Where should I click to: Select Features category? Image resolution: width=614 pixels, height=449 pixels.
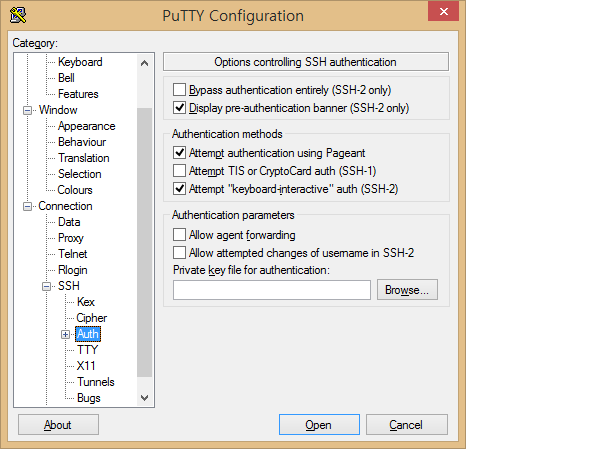(x=78, y=94)
